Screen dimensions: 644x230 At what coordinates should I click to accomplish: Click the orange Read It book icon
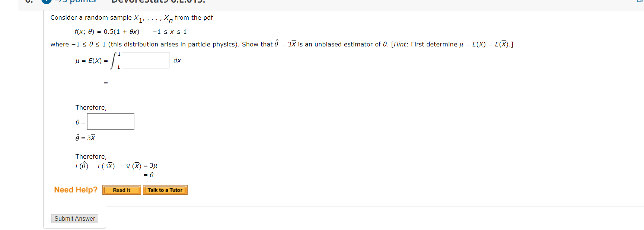tap(121, 190)
